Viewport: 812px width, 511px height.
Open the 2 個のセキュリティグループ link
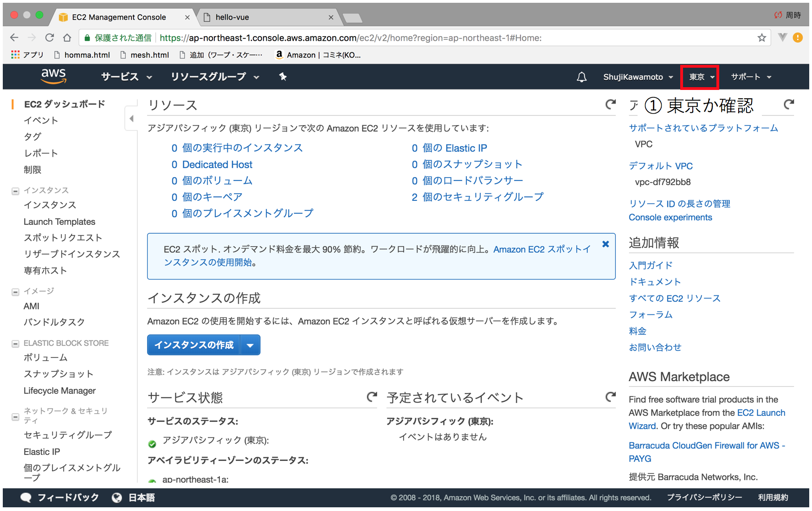click(x=477, y=197)
